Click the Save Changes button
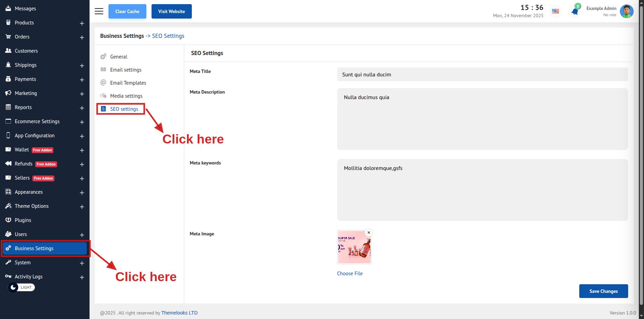644x319 pixels. click(603, 291)
